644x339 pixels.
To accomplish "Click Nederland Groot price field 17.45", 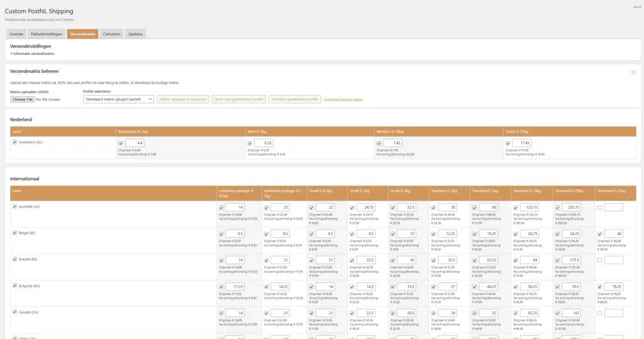I will [x=521, y=143].
